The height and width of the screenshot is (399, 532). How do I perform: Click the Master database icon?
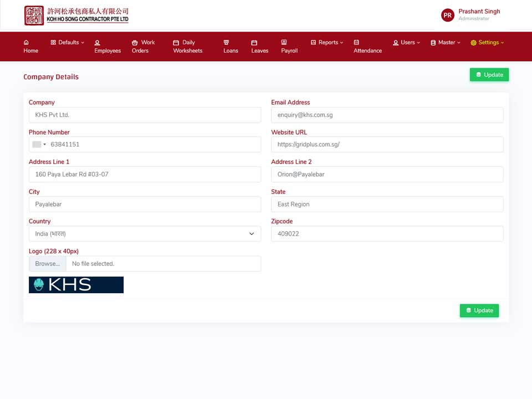pos(433,43)
